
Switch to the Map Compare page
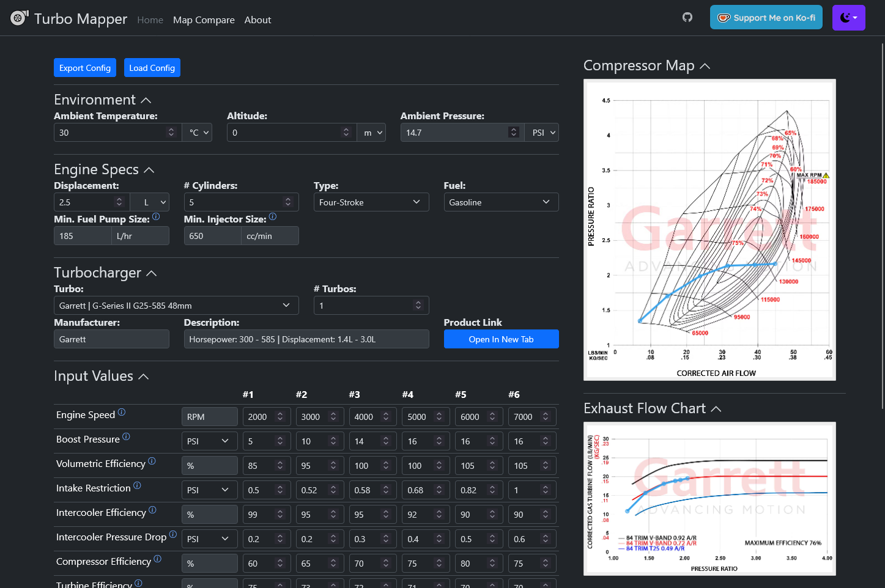(x=204, y=20)
